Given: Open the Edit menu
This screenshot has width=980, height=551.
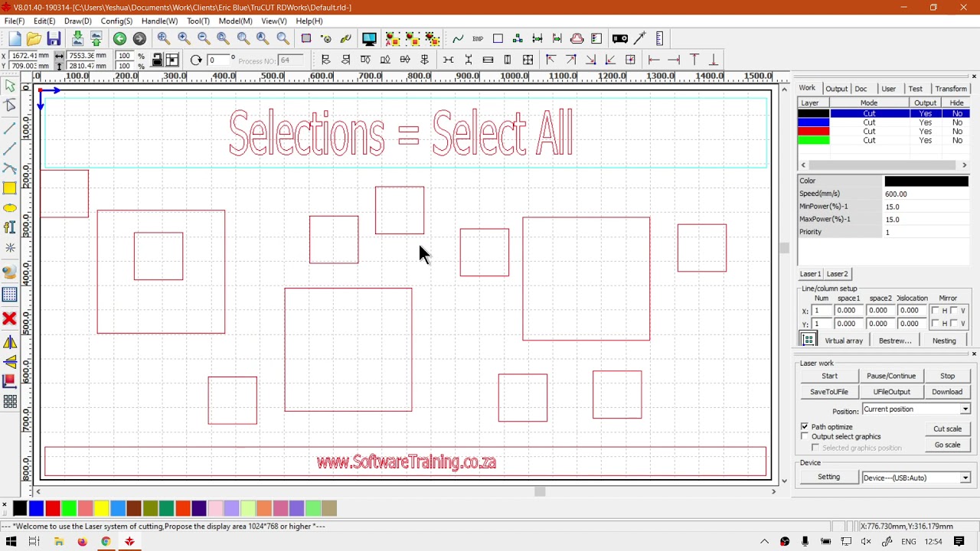Looking at the screenshot, I should [x=44, y=21].
